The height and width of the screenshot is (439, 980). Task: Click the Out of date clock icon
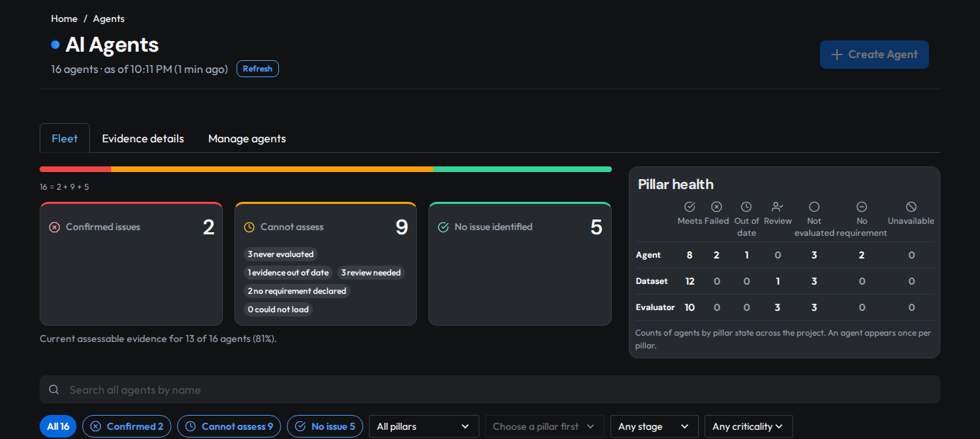coord(746,207)
